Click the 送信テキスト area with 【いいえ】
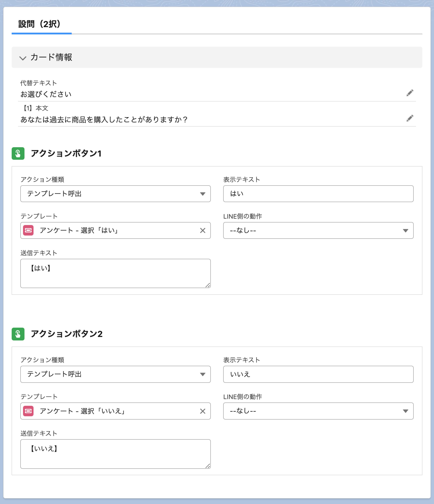 pos(115,454)
